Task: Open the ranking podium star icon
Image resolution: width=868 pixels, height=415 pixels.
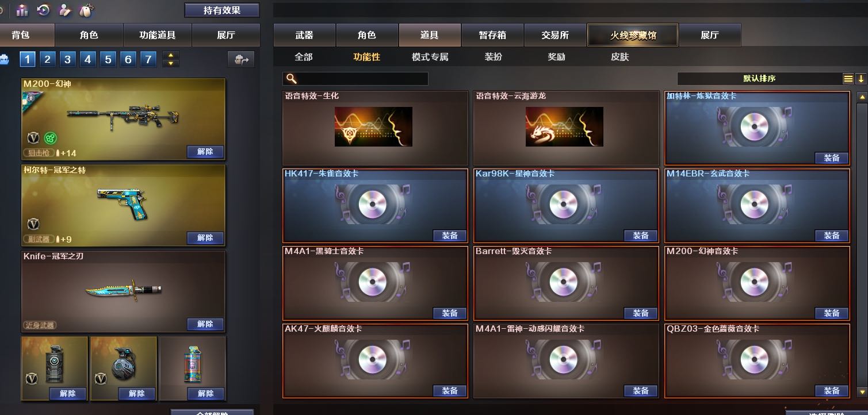Action: pos(22,10)
